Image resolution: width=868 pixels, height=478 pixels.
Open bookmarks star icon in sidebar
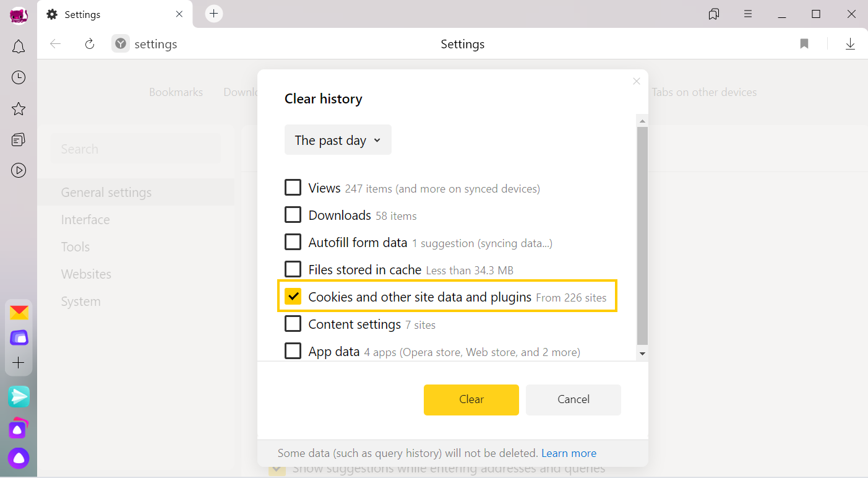tap(19, 109)
